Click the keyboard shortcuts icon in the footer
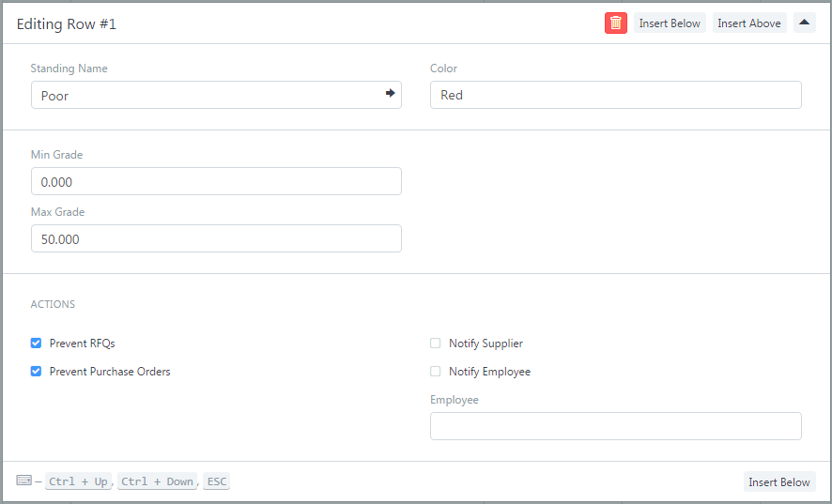Screen dimensions: 832x504 [24, 481]
